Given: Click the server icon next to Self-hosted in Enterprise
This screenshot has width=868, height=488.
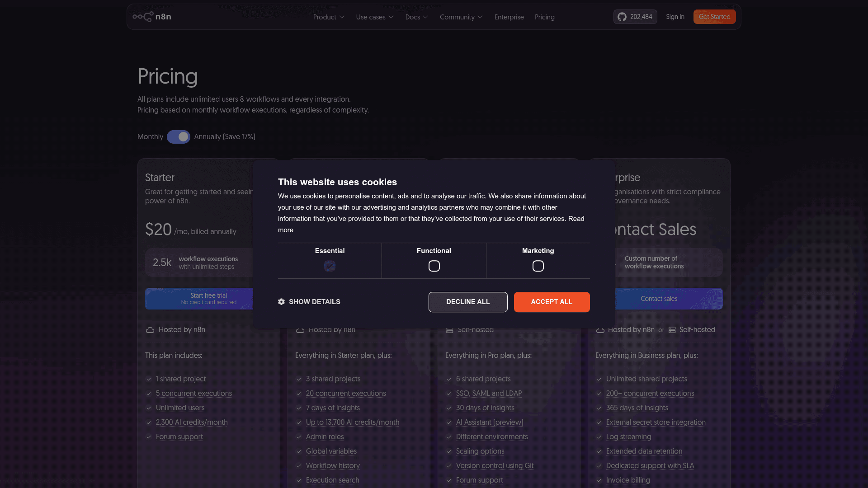Looking at the screenshot, I should 672,330.
